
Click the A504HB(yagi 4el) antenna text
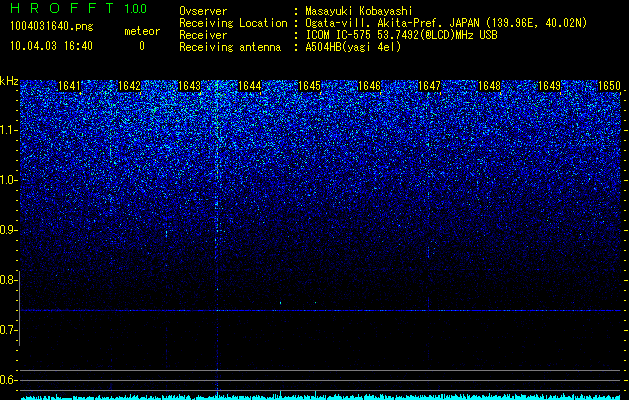[353, 47]
